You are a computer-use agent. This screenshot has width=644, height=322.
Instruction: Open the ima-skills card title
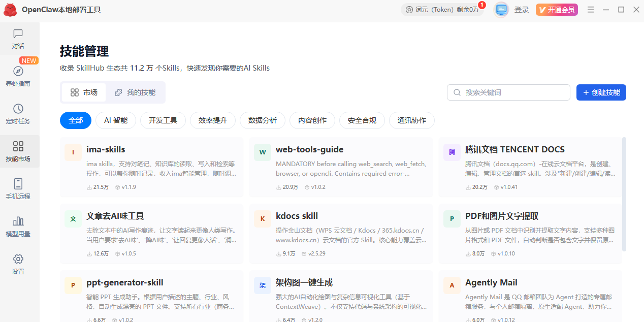(x=106, y=149)
